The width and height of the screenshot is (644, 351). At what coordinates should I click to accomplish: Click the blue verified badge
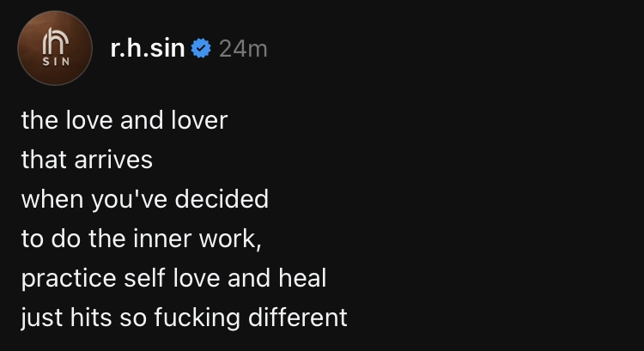201,49
